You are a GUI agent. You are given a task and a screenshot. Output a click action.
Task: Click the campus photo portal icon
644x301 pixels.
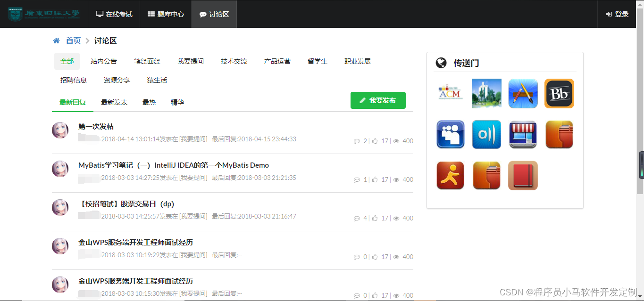(x=486, y=93)
